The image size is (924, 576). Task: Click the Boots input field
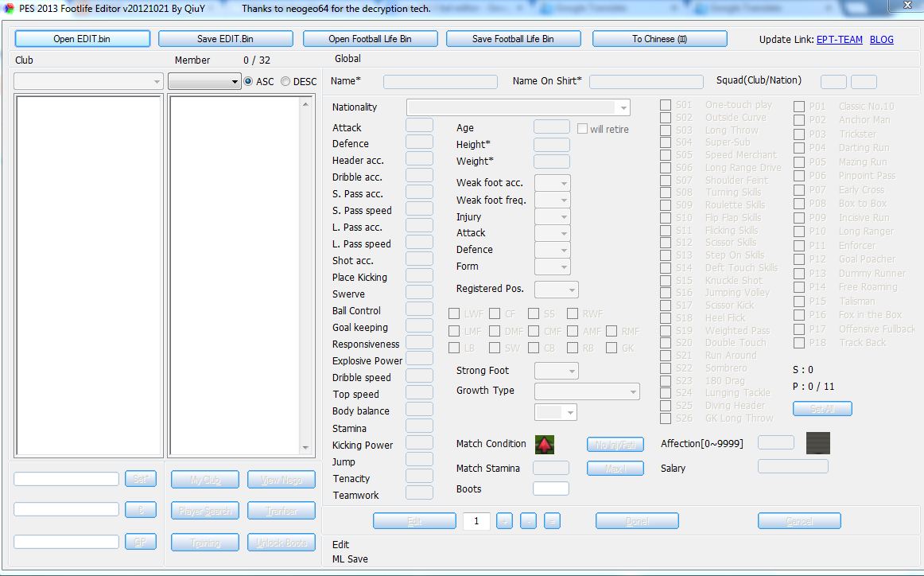(x=550, y=488)
